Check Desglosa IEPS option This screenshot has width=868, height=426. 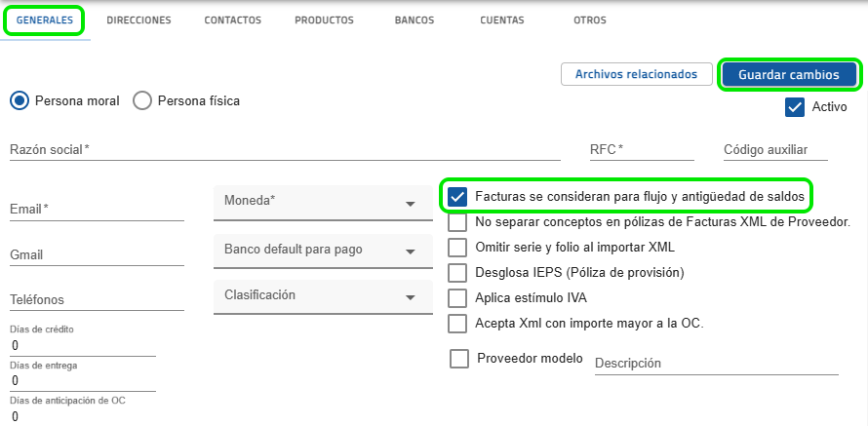(x=457, y=272)
